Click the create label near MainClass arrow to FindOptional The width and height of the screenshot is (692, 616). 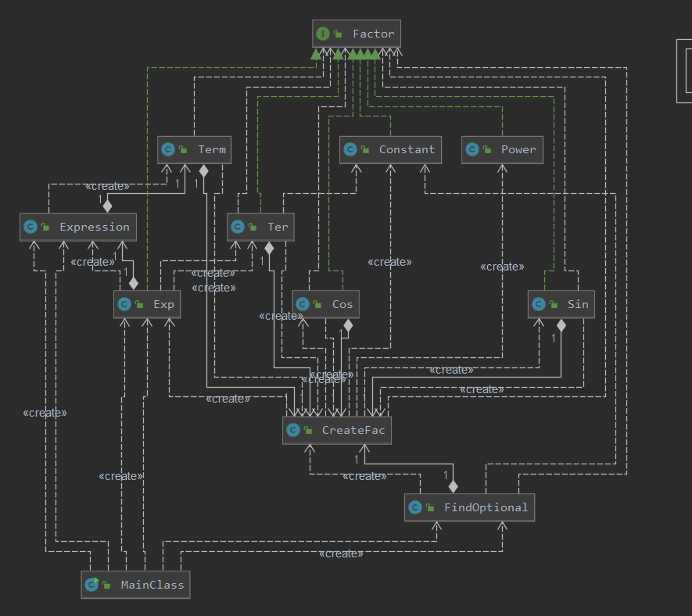click(x=341, y=553)
